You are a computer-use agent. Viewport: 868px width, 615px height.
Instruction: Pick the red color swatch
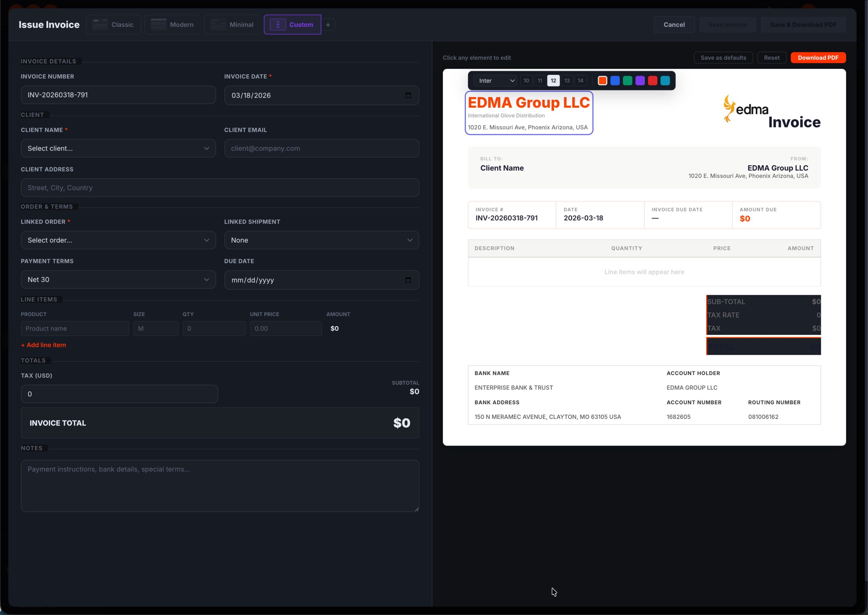point(652,81)
